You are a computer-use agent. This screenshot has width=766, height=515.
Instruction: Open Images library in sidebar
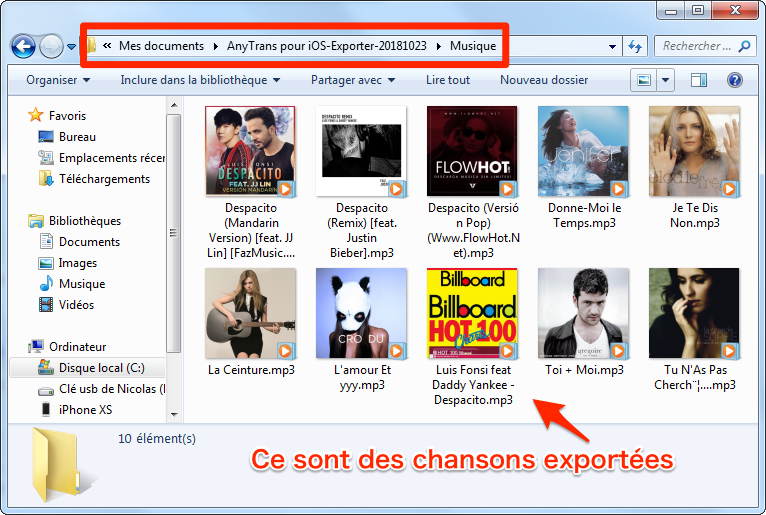pyautogui.click(x=78, y=263)
